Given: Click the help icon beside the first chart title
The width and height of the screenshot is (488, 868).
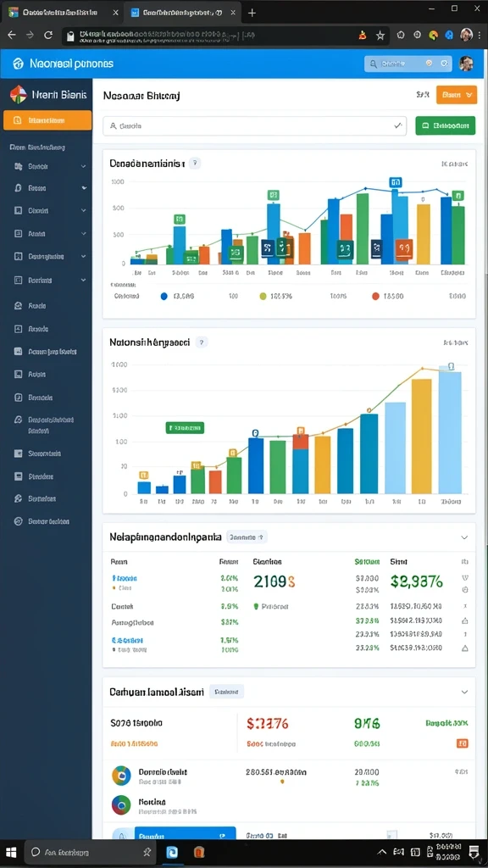Looking at the screenshot, I should point(195,163).
